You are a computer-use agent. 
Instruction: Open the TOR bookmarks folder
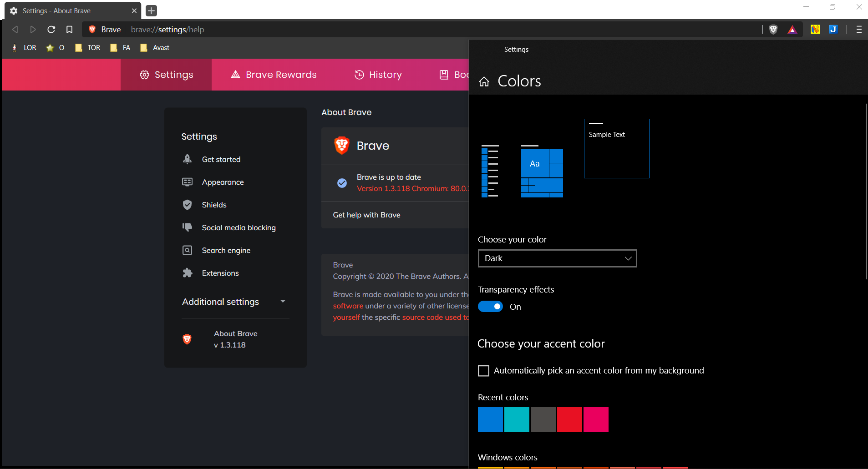[88, 48]
